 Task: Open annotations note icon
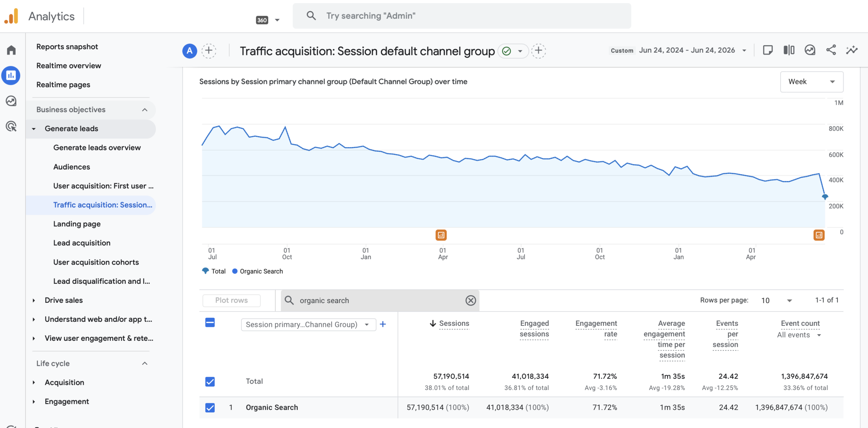(768, 50)
